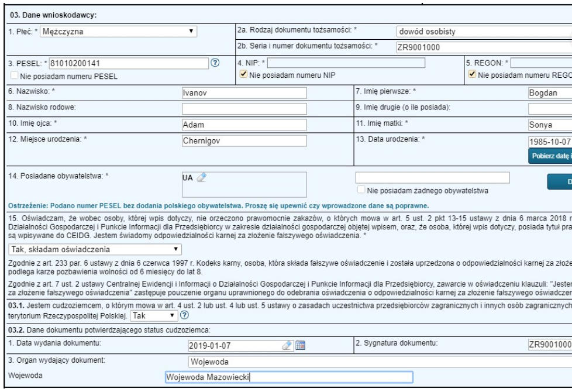Open the calendar picker for document issue date

point(300,328)
